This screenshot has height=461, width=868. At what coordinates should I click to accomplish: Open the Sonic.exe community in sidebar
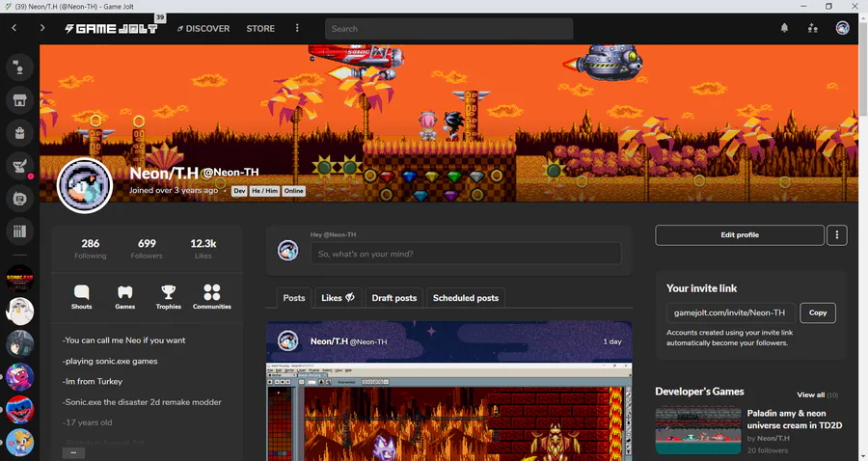tap(19, 279)
